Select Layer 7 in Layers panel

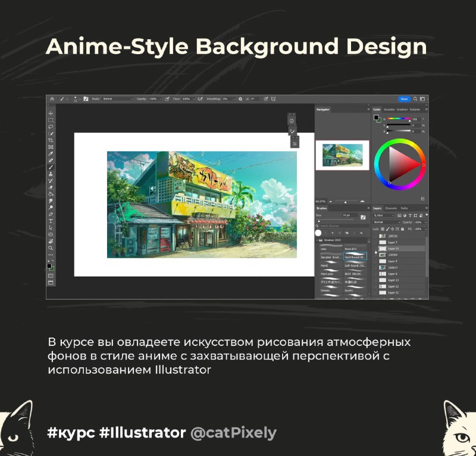pyautogui.click(x=399, y=242)
